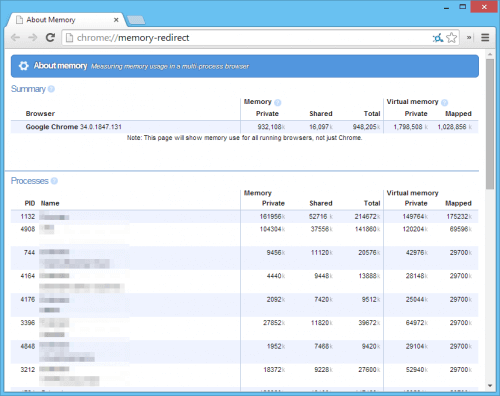Image resolution: width=500 pixels, height=396 pixels.
Task: Click the note about running browsers
Action: coord(244,138)
